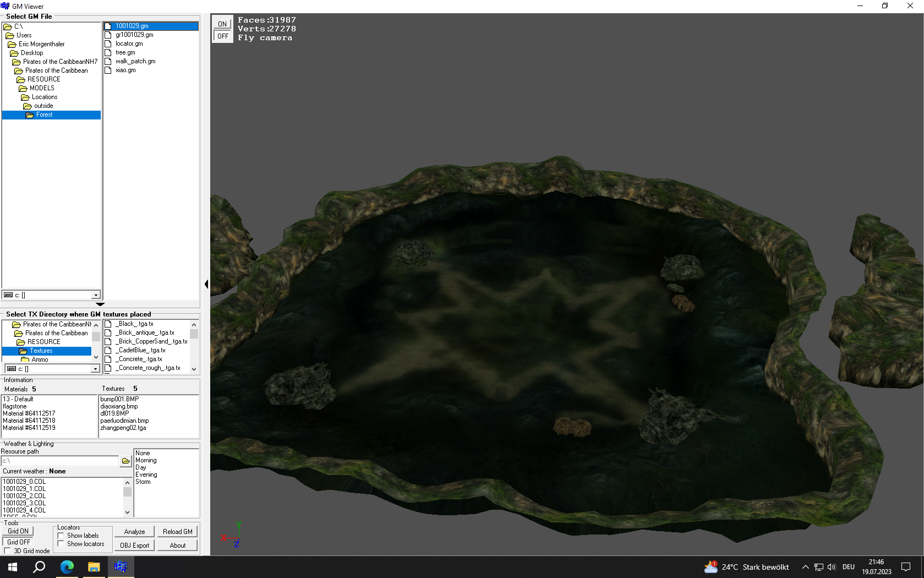Viewport: 924px width, 578px height.
Task: Open the Pirates of the CaribbeanNH7 folder
Action: coord(60,62)
